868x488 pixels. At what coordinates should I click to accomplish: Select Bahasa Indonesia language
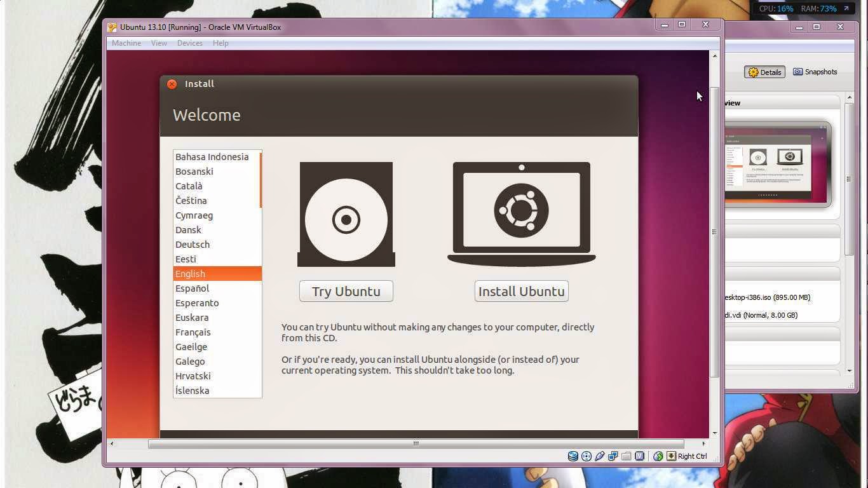point(217,157)
